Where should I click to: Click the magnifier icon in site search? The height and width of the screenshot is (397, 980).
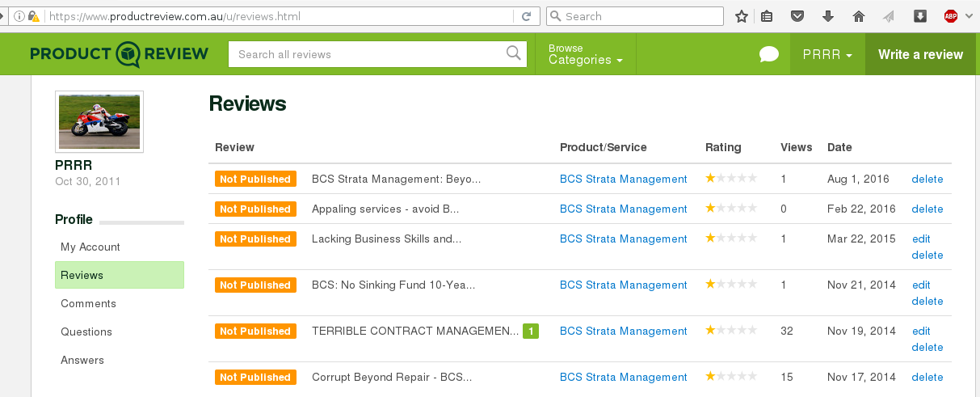[513, 54]
